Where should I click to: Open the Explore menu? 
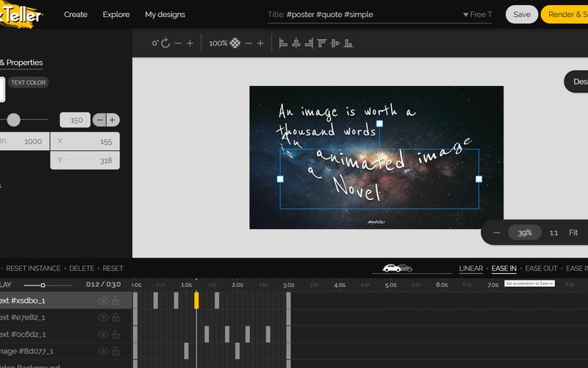pyautogui.click(x=116, y=14)
